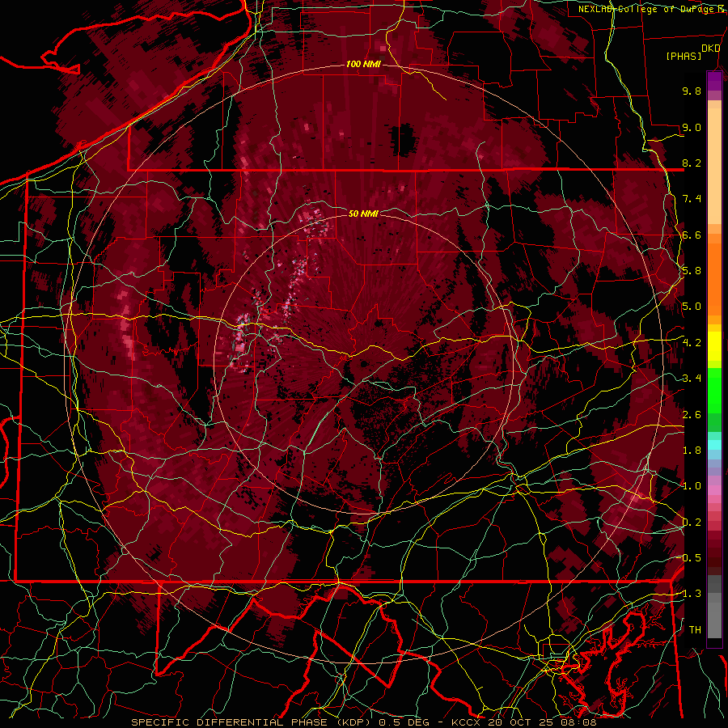
Task: Click the gray bottom segment of color bar
Action: pos(714,617)
